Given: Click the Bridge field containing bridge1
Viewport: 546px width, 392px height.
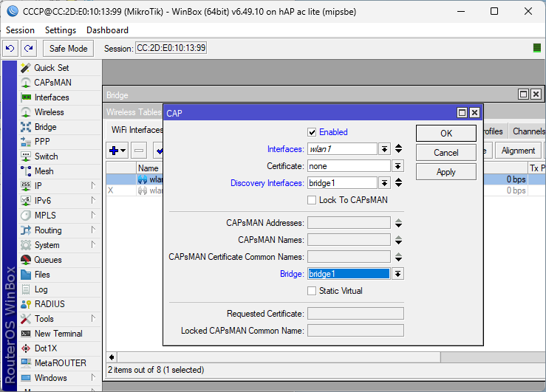Looking at the screenshot, I should point(349,274).
